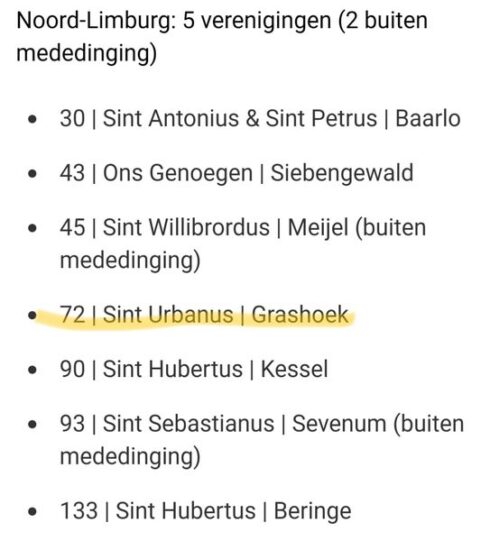Click bullet point before entry 90
The height and width of the screenshot is (541, 490).
click(32, 370)
